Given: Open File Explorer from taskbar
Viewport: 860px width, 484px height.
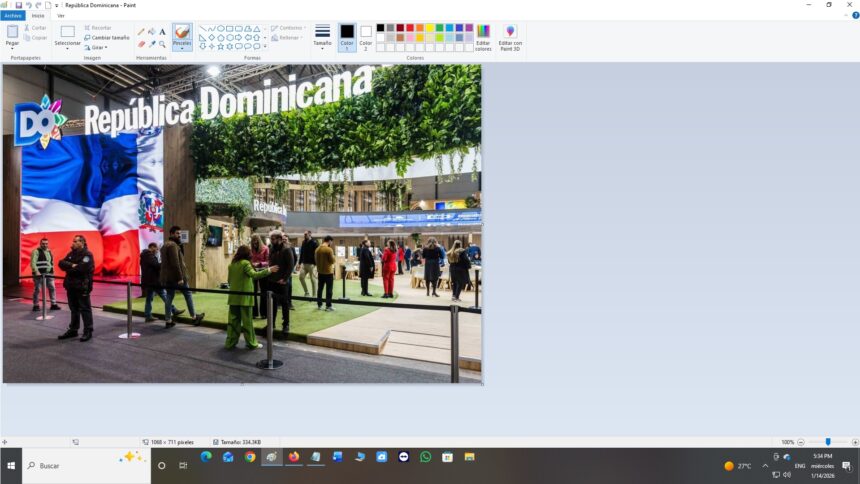Looking at the screenshot, I should [x=469, y=457].
